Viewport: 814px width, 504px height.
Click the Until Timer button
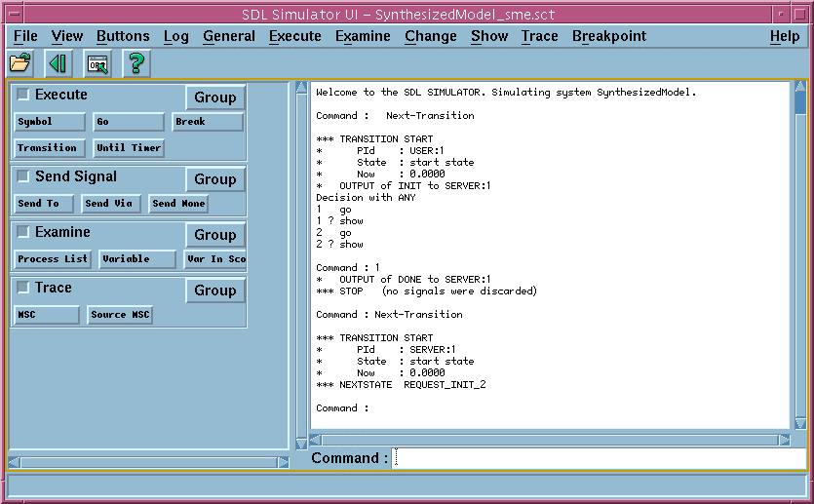click(x=129, y=148)
